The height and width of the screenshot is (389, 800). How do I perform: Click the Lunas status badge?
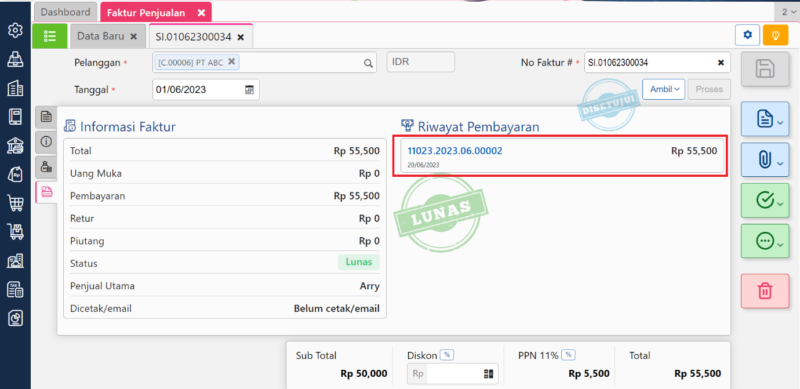pyautogui.click(x=359, y=262)
